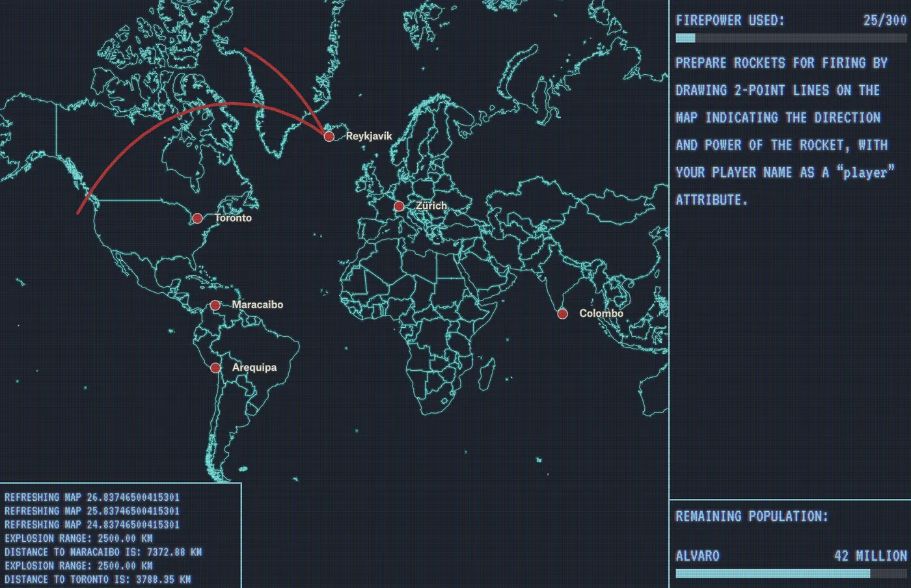This screenshot has height=588, width=911.
Task: Click "DISTANCE TO MARACAIBO IS: 7372.88 KM" log line
Action: pyautogui.click(x=103, y=552)
